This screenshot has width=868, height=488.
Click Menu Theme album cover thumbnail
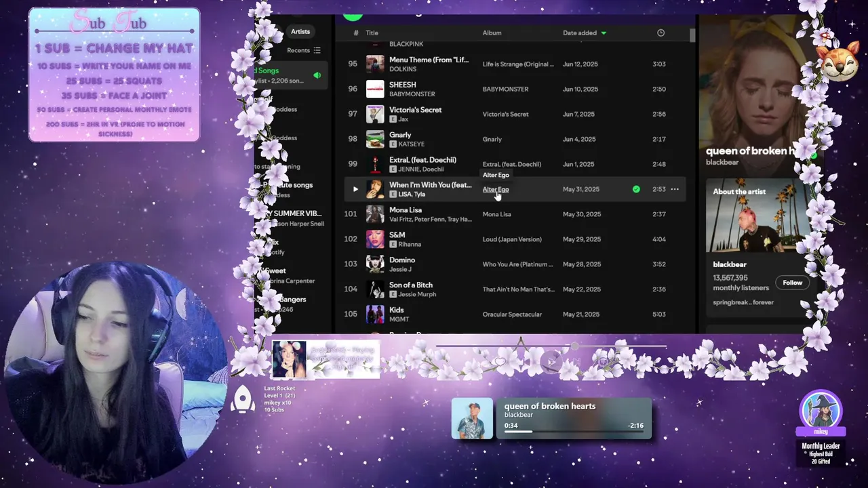(375, 64)
